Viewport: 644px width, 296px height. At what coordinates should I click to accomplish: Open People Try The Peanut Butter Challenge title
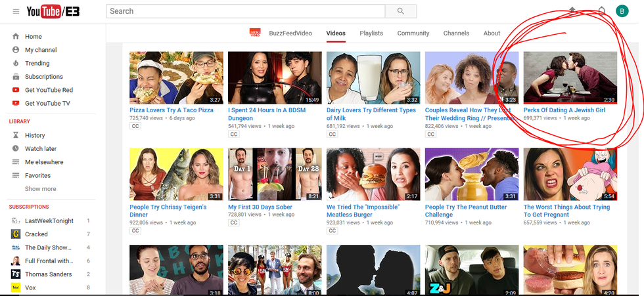pos(466,211)
